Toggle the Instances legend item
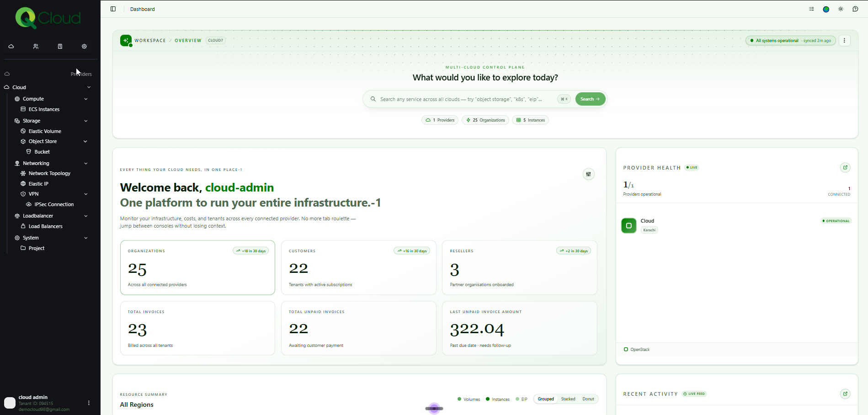Viewport: 868px width, 415px height. tap(497, 399)
